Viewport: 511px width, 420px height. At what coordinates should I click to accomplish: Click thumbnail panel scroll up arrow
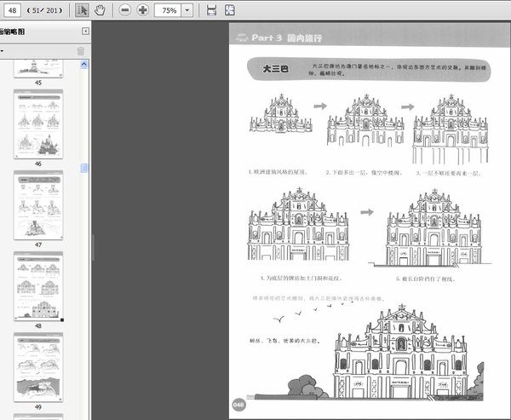[84, 64]
